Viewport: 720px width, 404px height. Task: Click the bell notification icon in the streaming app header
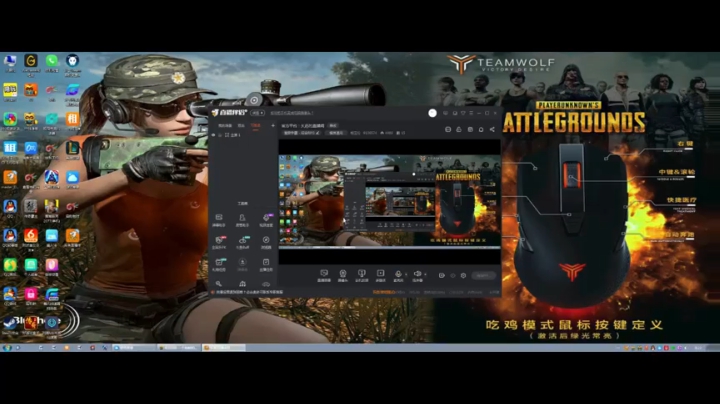(x=481, y=129)
